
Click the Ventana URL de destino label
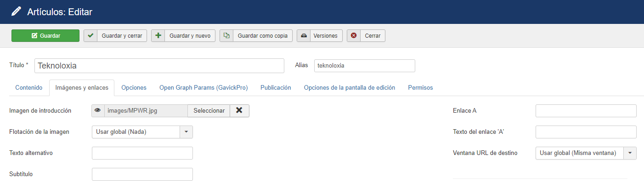[485, 153]
